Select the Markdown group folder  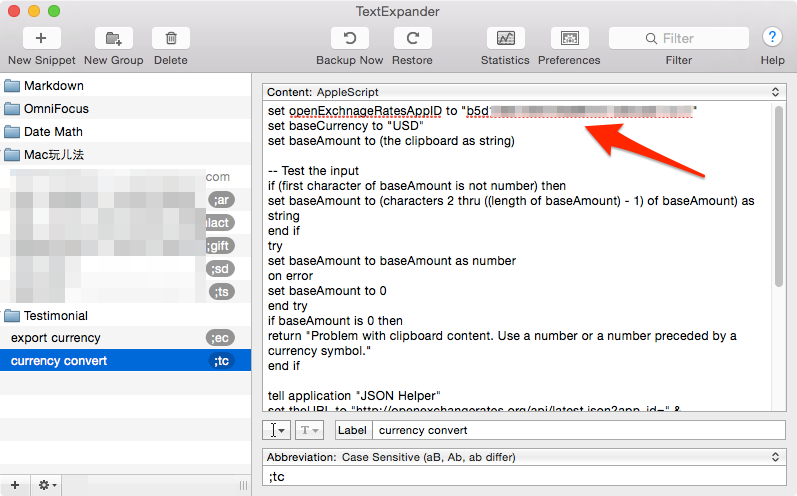126,85
